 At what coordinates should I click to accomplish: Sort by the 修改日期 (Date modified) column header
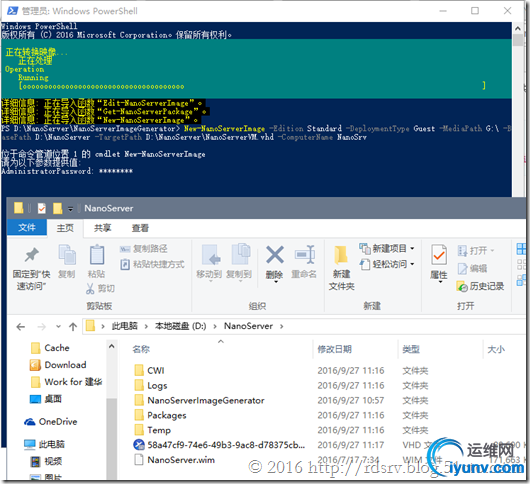click(x=335, y=349)
